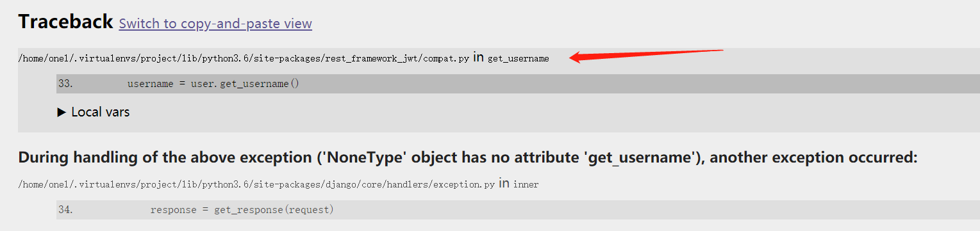Click the Local vars label text

[101, 112]
